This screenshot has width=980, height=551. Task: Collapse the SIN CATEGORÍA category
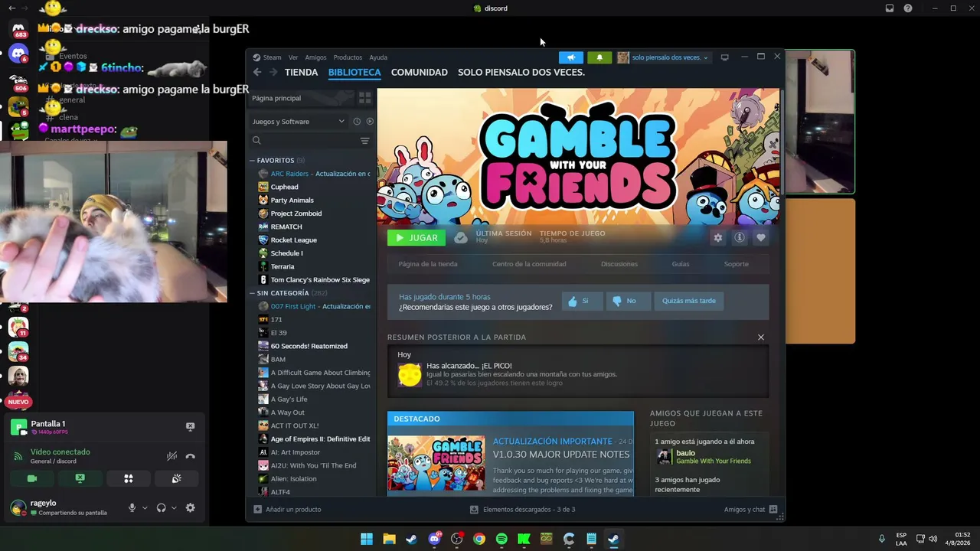tap(284, 293)
